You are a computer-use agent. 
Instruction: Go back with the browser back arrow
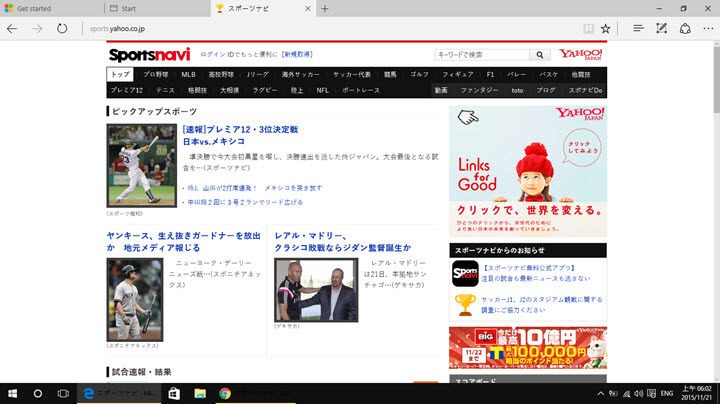[x=12, y=28]
